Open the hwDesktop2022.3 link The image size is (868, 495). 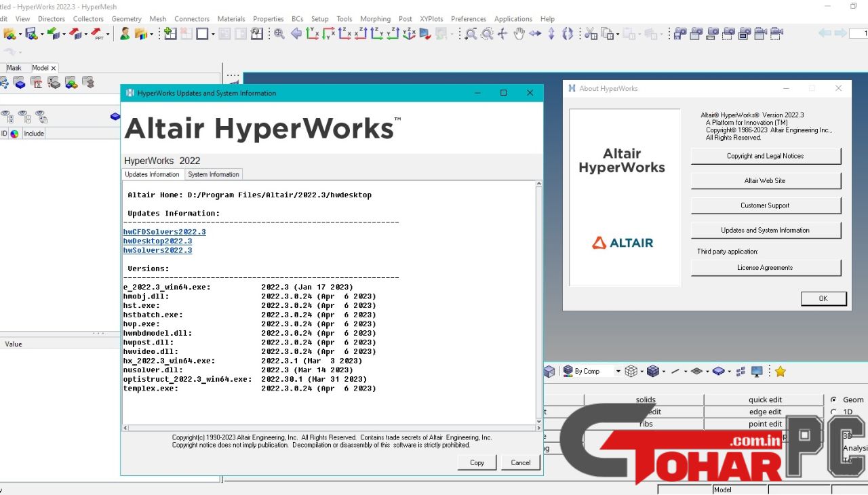[157, 241]
